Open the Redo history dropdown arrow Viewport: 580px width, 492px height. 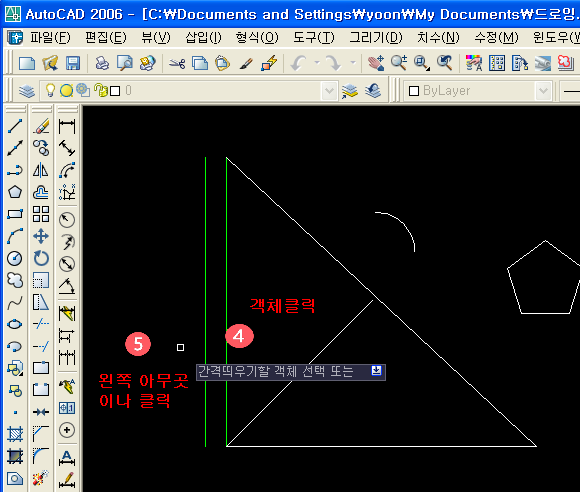pyautogui.click(x=353, y=63)
